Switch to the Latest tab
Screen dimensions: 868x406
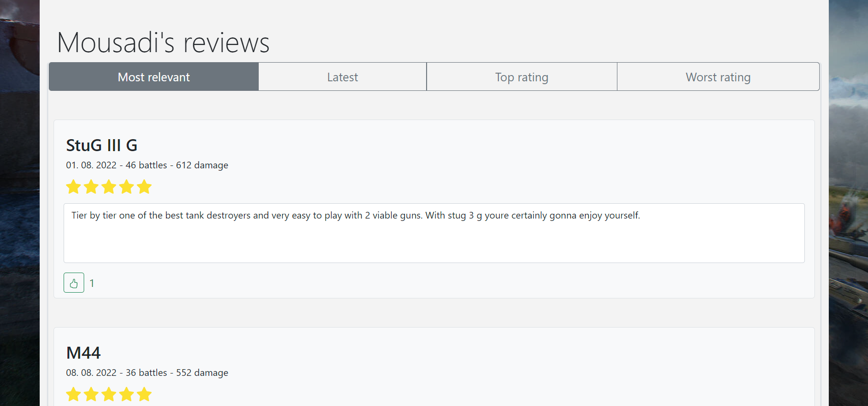point(342,77)
